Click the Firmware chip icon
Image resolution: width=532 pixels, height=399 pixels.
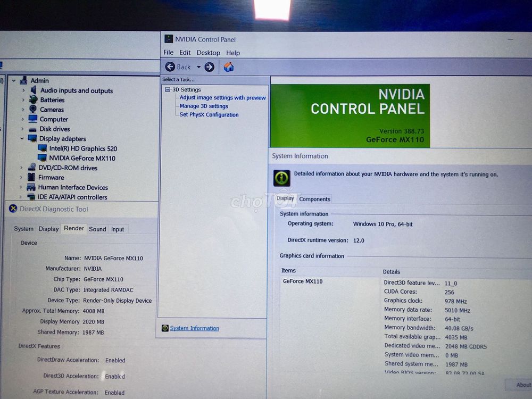(x=31, y=177)
